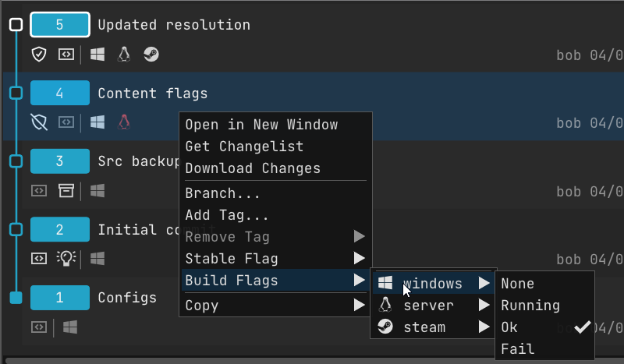
Task: Click revision number 5 badge
Action: (x=60, y=25)
